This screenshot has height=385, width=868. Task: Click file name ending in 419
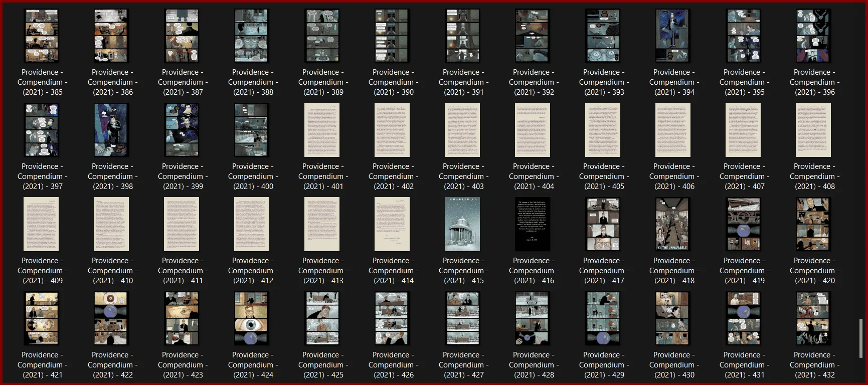744,271
